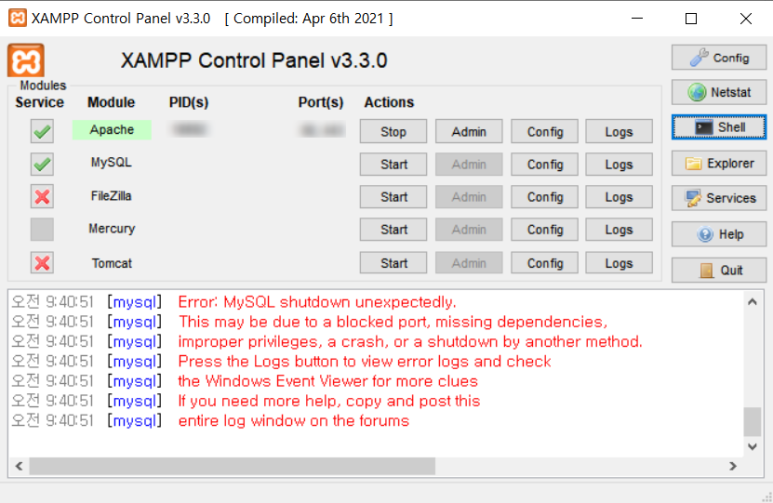
Task: Click the log scrollbar up arrow
Action: [x=752, y=302]
